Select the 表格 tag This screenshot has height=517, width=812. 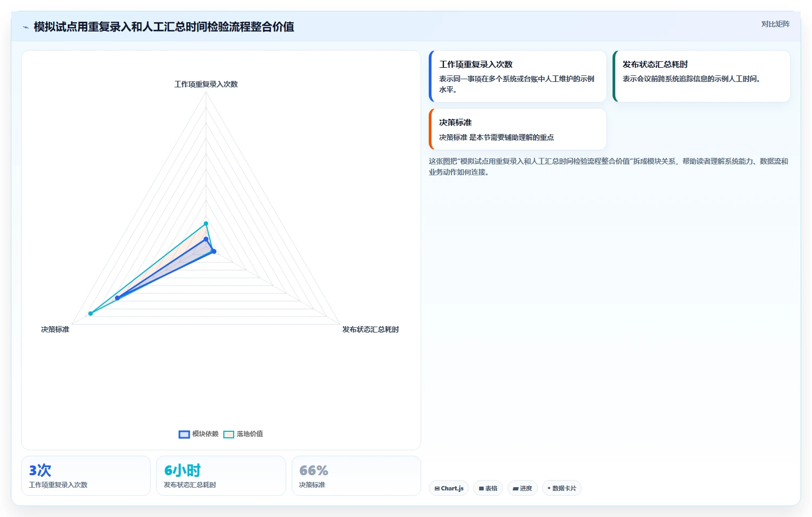(488, 488)
